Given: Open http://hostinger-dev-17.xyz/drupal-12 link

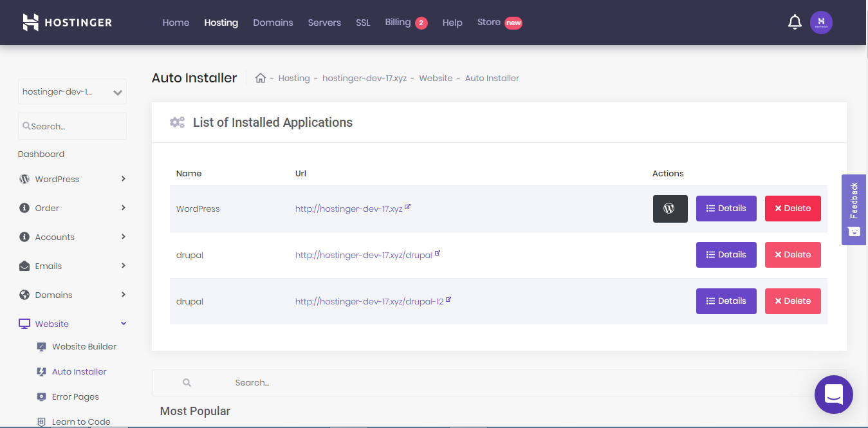Looking at the screenshot, I should [x=369, y=302].
